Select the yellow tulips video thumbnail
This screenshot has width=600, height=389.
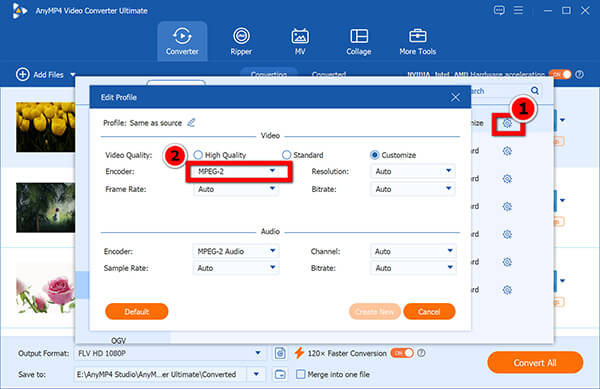pos(46,127)
